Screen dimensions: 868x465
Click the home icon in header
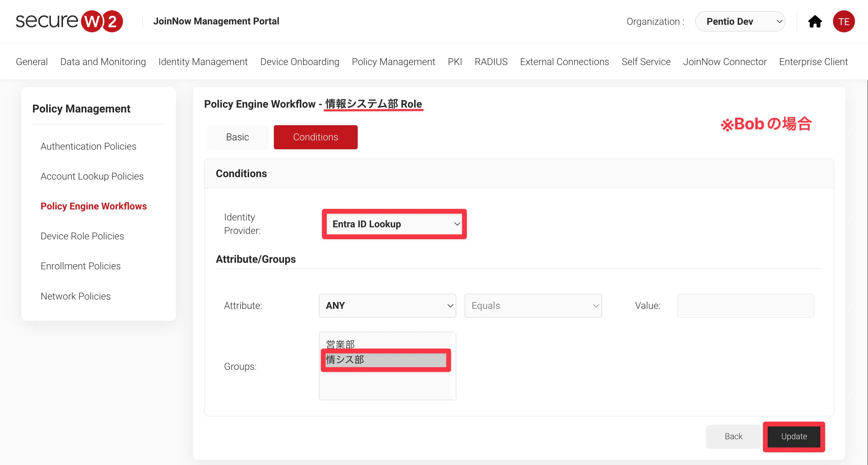pyautogui.click(x=815, y=22)
